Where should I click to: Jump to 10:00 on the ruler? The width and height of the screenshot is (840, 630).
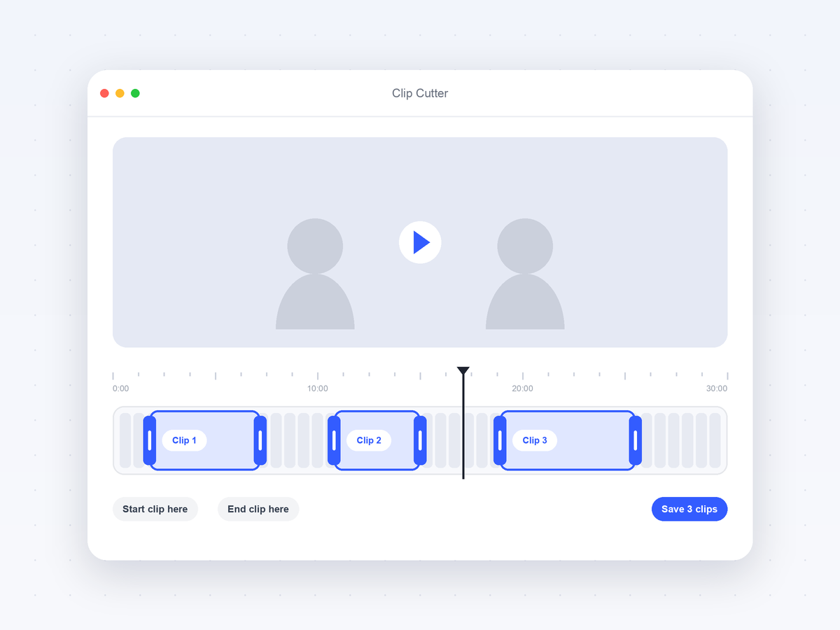pos(318,388)
